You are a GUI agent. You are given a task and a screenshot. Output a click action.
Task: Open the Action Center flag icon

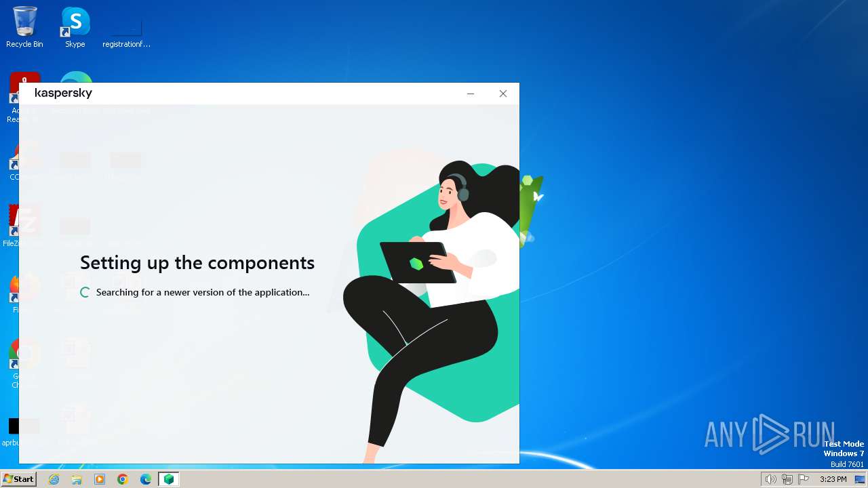click(804, 479)
